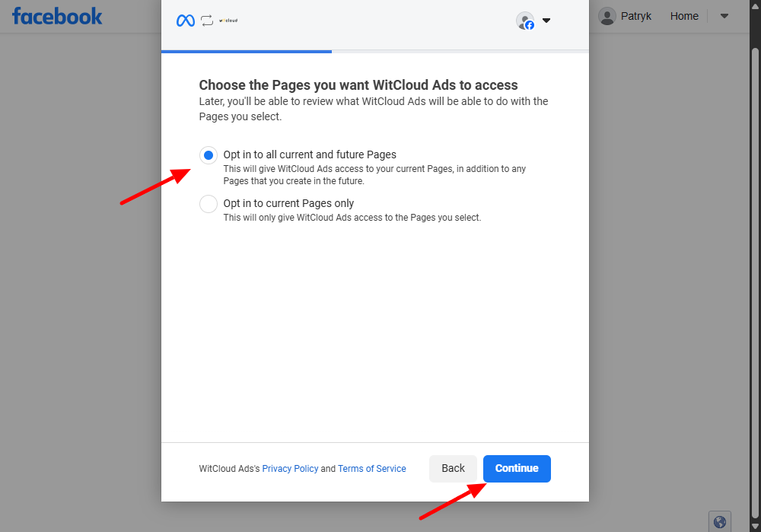Image resolution: width=761 pixels, height=532 pixels.
Task: Click Patryk's profile picture in Facebook header
Action: click(607, 16)
